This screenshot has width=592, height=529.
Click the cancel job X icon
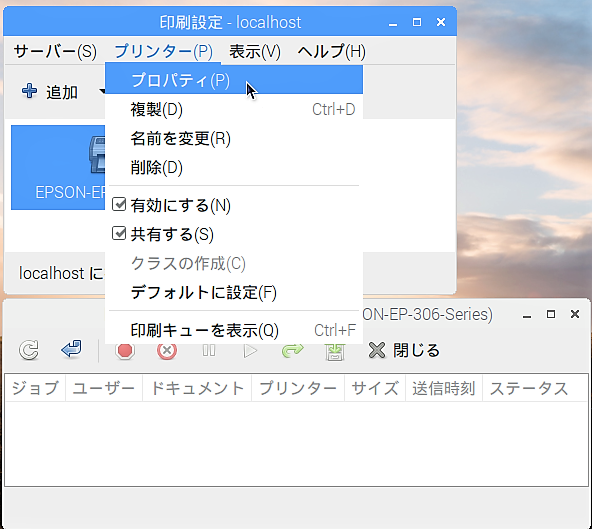pos(167,350)
